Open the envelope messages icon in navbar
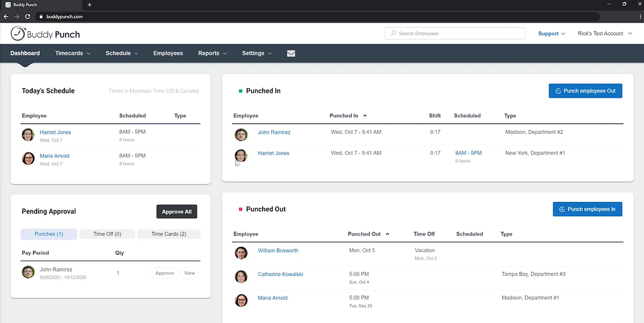 click(x=291, y=53)
